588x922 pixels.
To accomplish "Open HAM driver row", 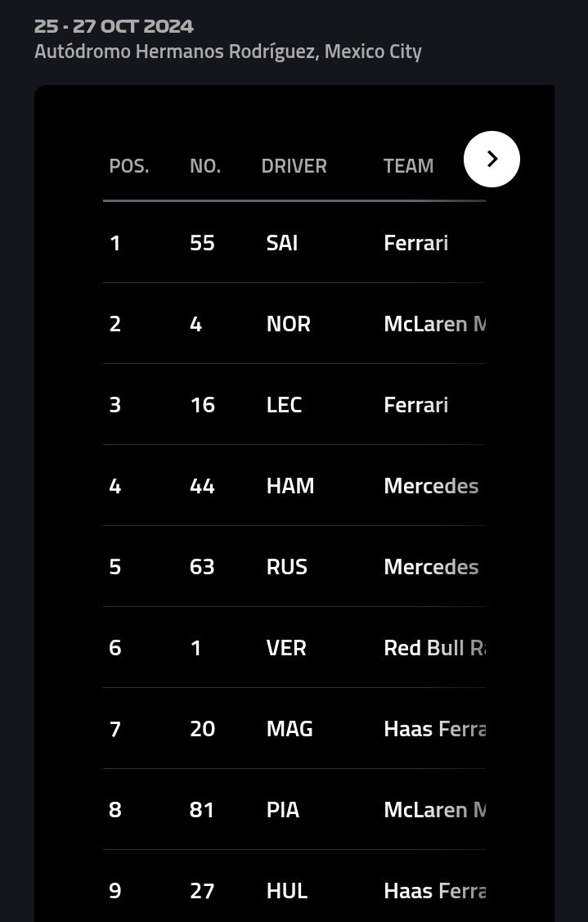I will tap(290, 486).
